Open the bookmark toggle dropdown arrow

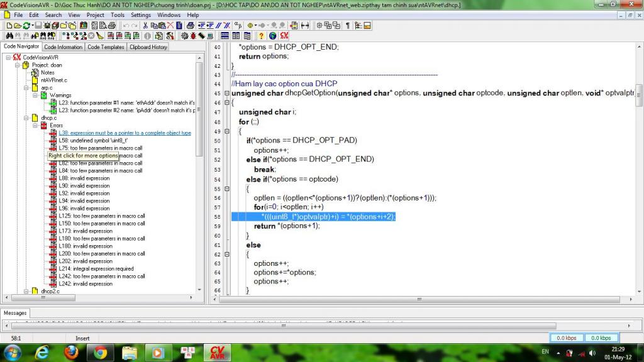click(256, 25)
